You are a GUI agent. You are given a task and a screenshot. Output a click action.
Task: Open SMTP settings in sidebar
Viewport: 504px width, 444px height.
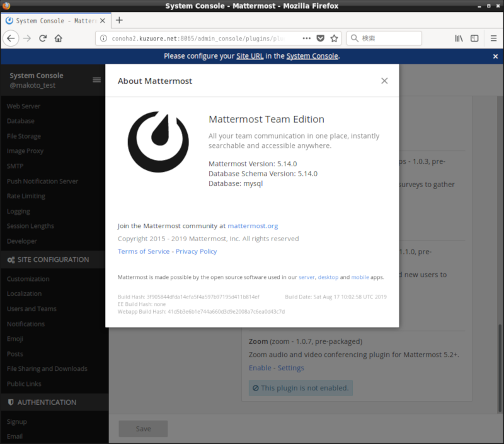(x=15, y=166)
